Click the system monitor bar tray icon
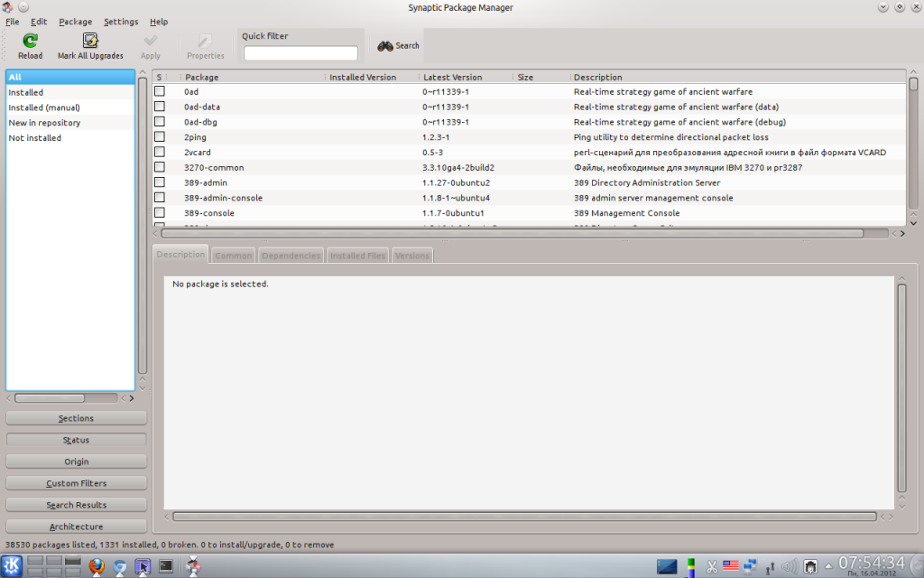 [x=690, y=567]
